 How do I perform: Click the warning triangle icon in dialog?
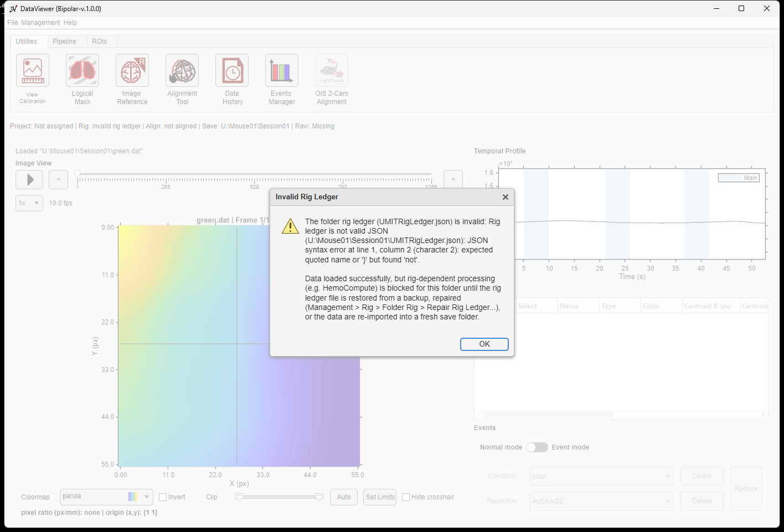coord(290,226)
